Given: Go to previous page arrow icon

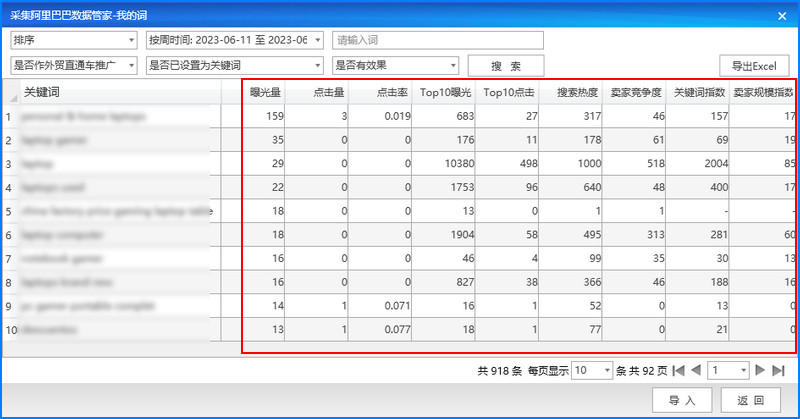Looking at the screenshot, I should coord(696,371).
